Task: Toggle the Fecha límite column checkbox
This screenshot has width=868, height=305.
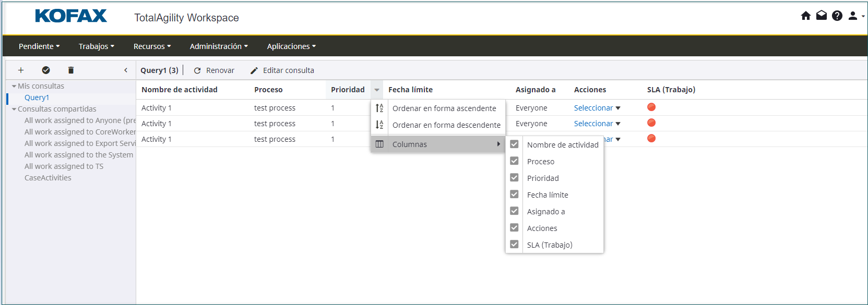Action: coord(514,194)
